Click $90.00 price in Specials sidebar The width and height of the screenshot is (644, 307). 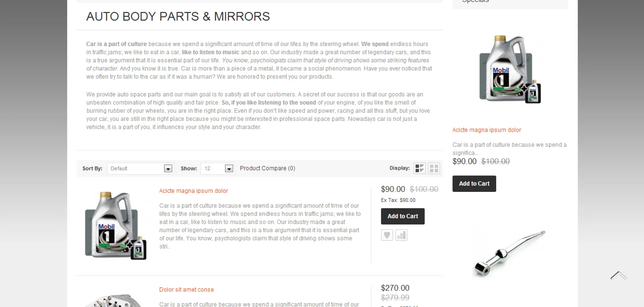[465, 162]
